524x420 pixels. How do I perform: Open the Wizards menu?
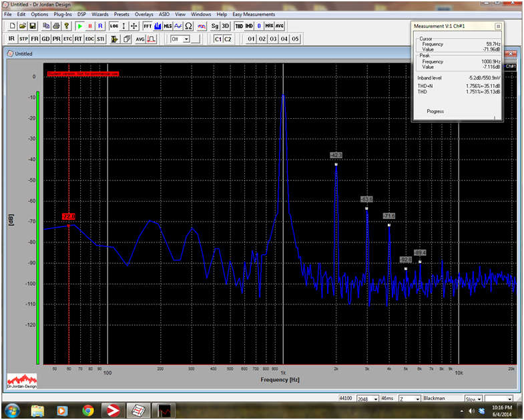coord(99,14)
